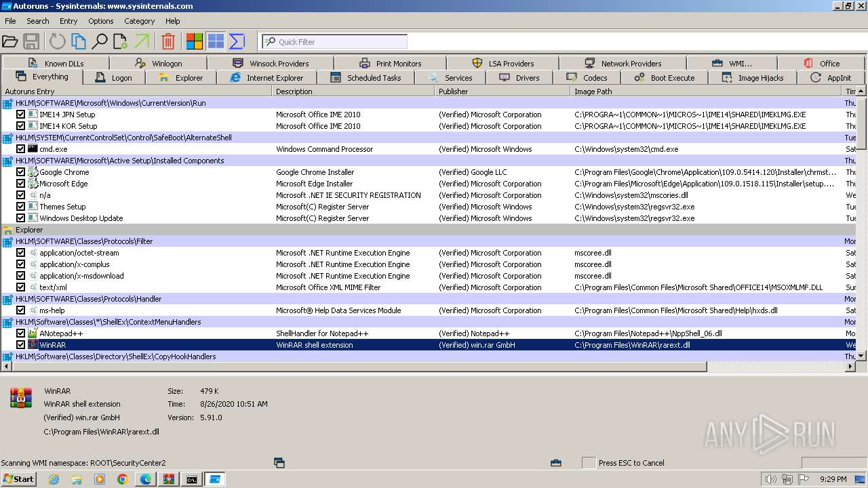
Task: Disable the Microsoft Edge autorun entry
Action: point(20,184)
